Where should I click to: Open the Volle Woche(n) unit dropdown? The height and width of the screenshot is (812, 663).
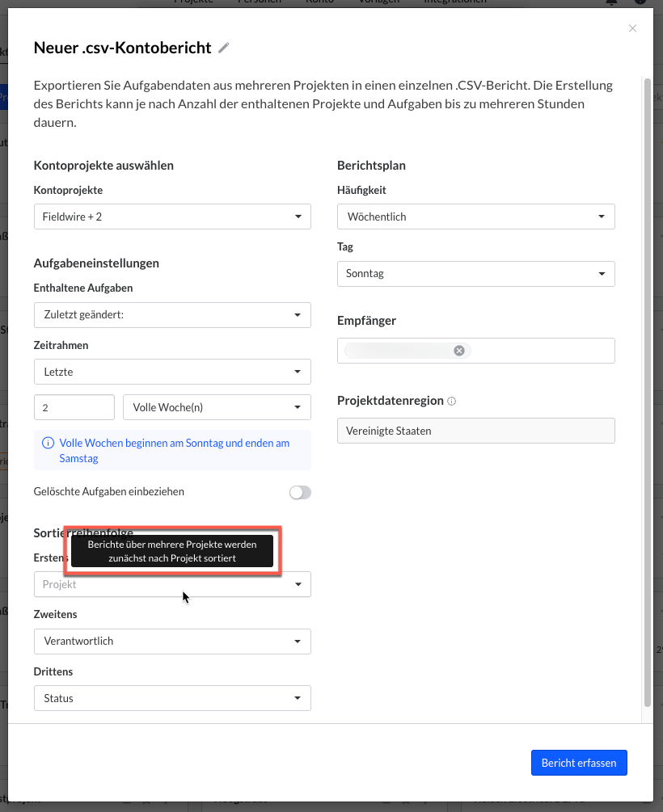216,408
